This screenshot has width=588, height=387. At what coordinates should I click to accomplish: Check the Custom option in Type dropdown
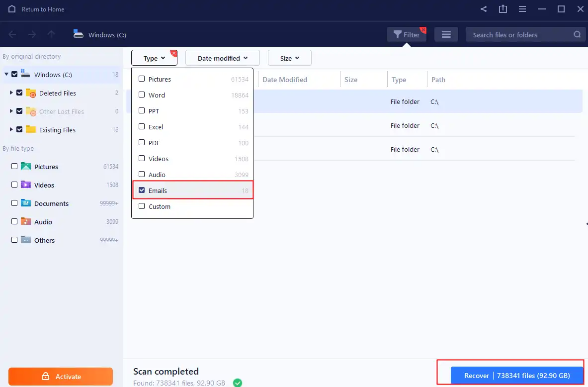[142, 206]
